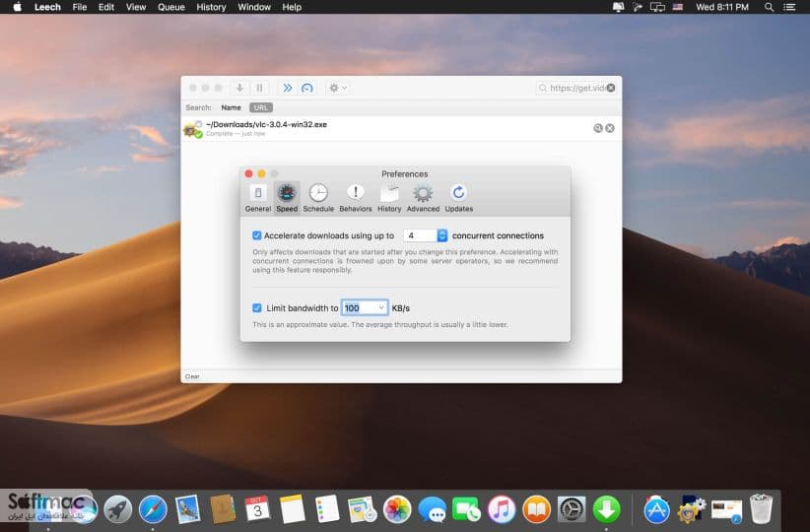Open the Advanced preferences gear pane
Screen dimensions: 810x532
pos(423,197)
